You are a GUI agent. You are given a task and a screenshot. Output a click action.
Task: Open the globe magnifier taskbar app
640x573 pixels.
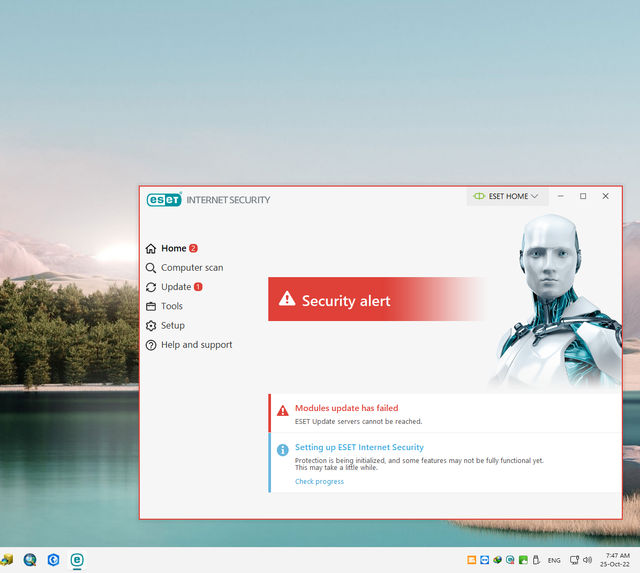tap(30, 560)
